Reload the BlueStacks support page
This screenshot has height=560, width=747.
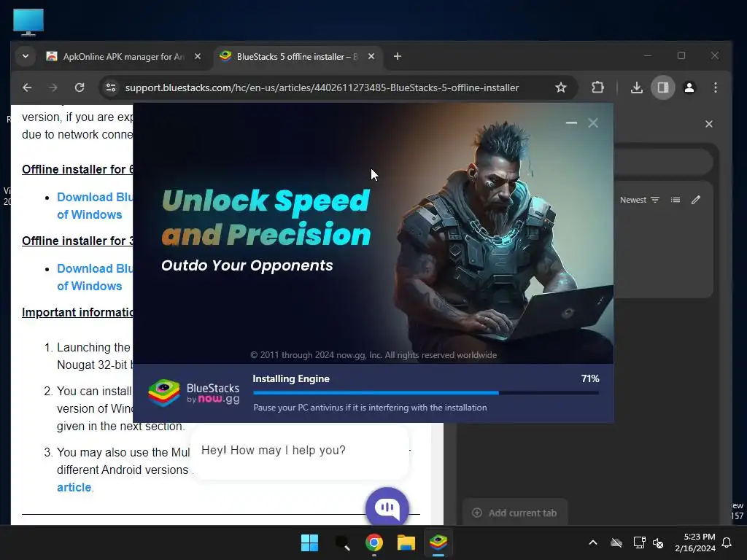tap(80, 87)
